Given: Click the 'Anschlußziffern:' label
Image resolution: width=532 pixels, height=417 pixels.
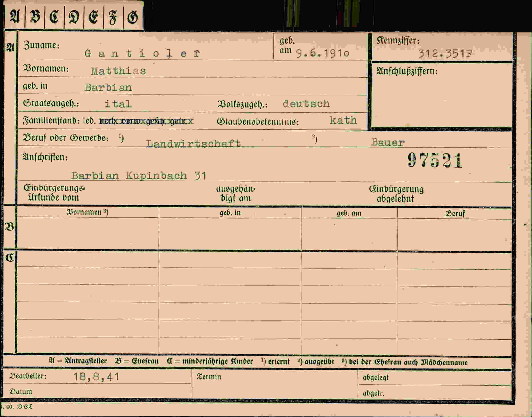Looking at the screenshot, I should [407, 71].
